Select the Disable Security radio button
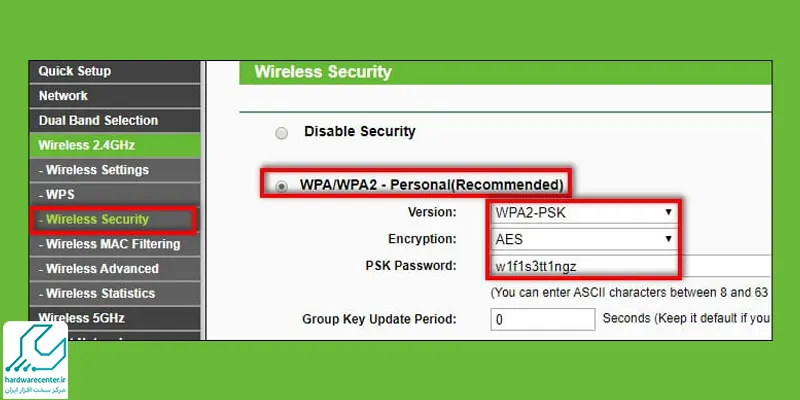Screen dimensions: 800x400 pos(281,132)
